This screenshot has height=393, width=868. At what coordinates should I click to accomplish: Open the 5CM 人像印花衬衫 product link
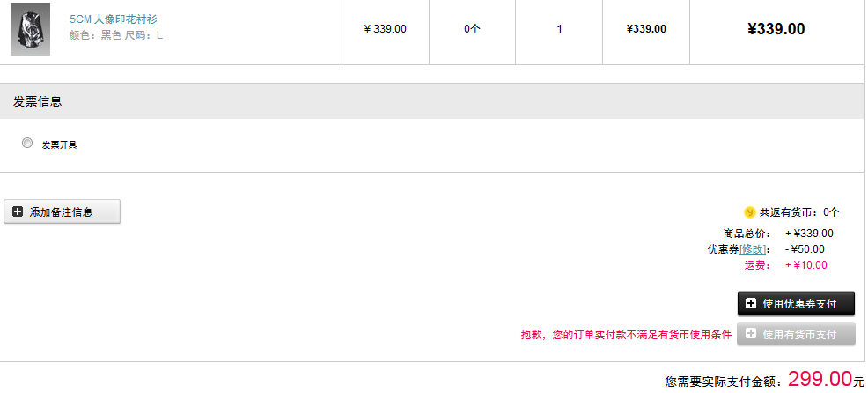(x=113, y=19)
